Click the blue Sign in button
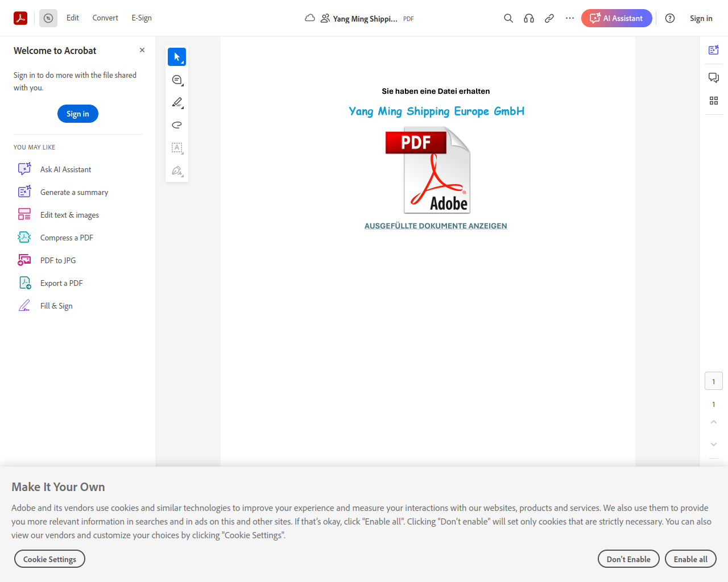 78,114
